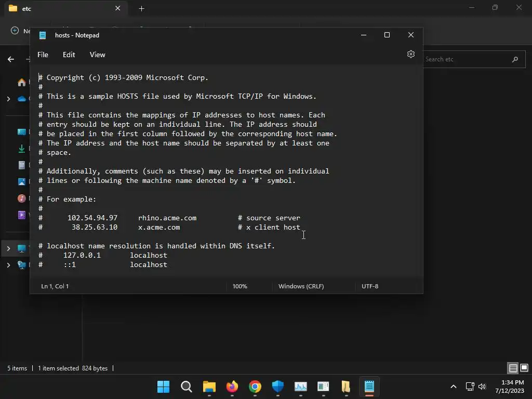Click the line with 127.0.0.1 localhost
The height and width of the screenshot is (399, 532).
[x=103, y=255]
